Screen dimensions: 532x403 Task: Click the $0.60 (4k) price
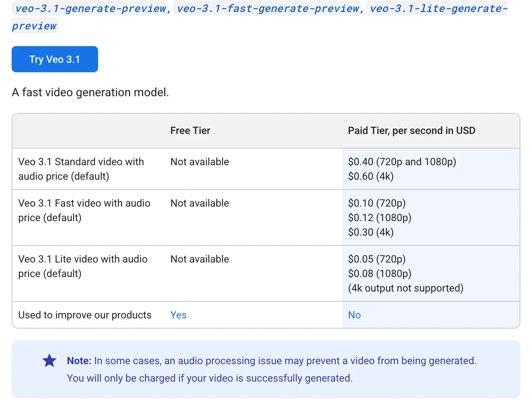pyautogui.click(x=371, y=176)
